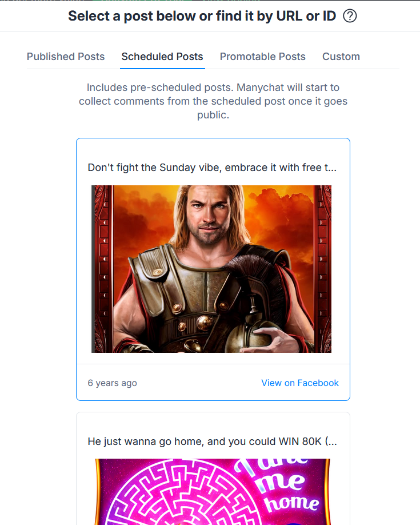The height and width of the screenshot is (525, 420).
Task: Click the 'Select a post below' heading
Action: (202, 16)
